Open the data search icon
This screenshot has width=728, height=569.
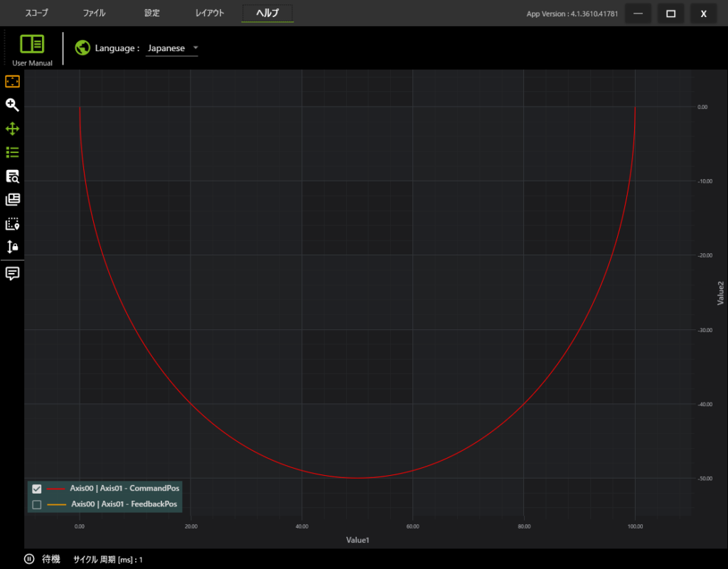(12, 176)
